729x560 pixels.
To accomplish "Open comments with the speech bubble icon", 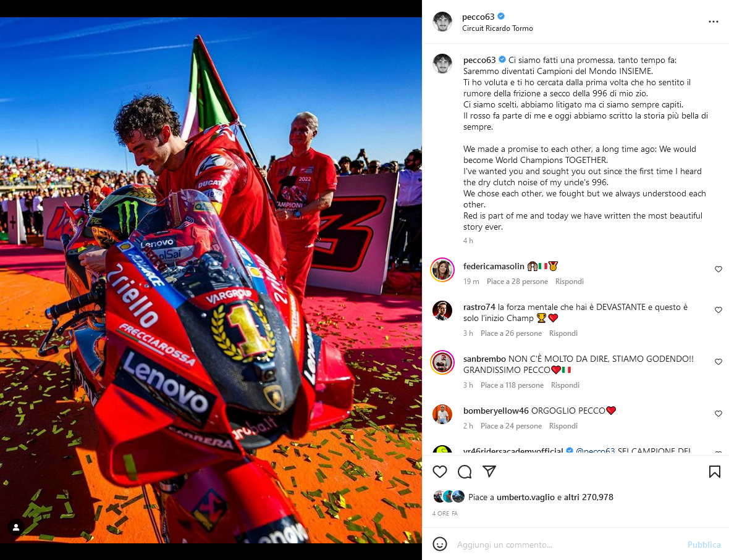I will click(465, 472).
